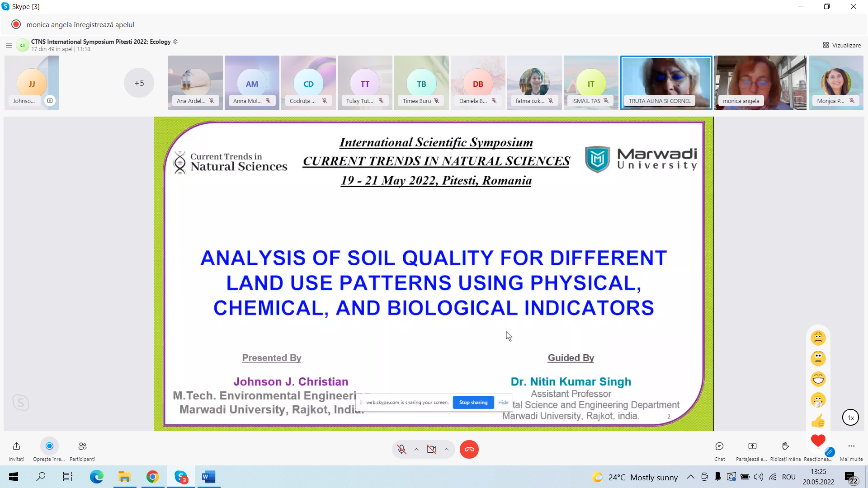Select Daniela B participant tile
Screen dimensions: 868x488
(478, 83)
